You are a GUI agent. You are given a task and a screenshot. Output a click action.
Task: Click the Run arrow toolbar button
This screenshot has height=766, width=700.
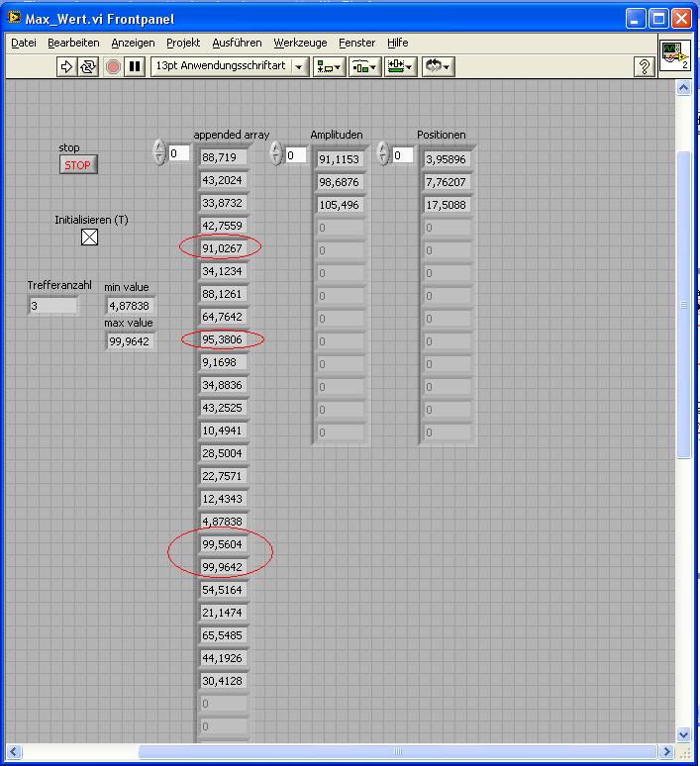click(x=66, y=66)
